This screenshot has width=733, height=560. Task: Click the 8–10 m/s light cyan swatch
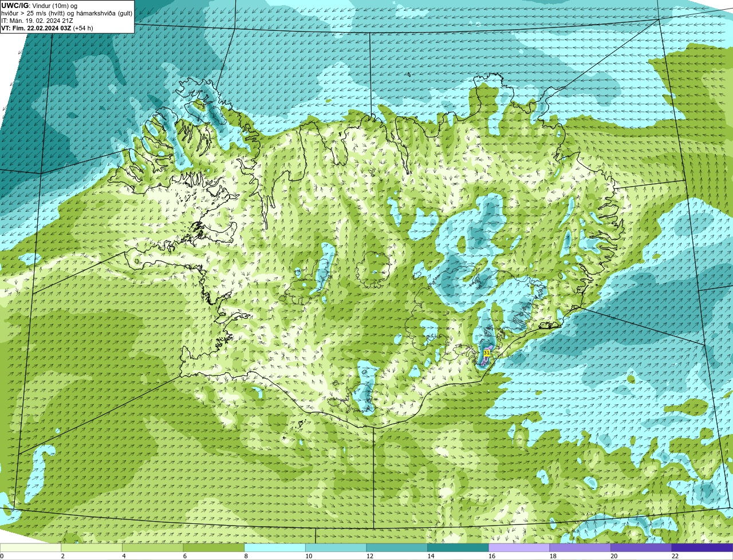275,547
